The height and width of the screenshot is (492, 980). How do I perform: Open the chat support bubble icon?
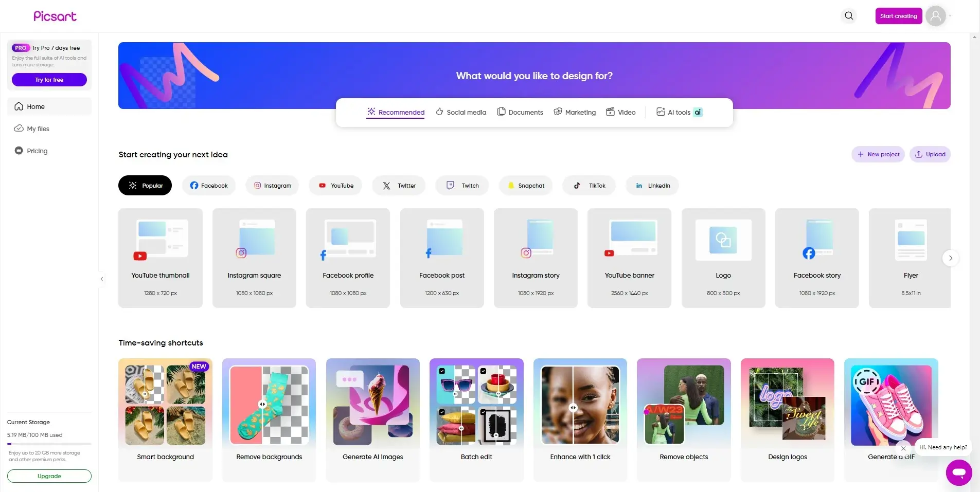[x=959, y=472]
